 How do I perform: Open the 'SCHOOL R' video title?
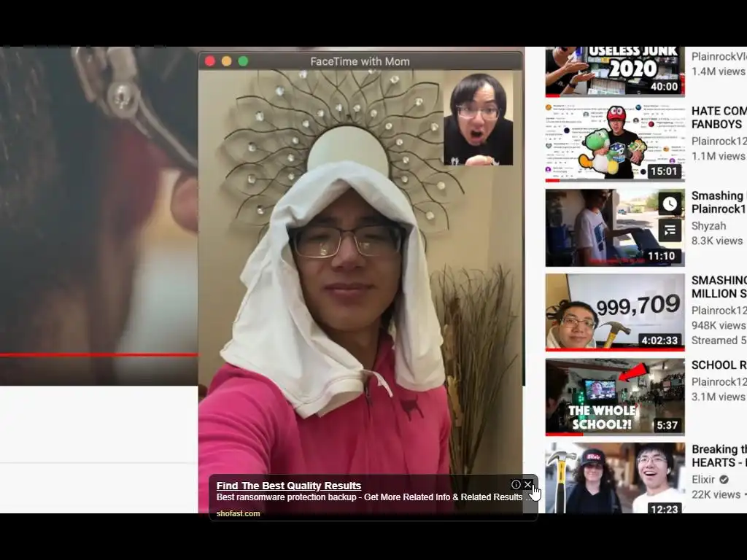click(x=719, y=365)
